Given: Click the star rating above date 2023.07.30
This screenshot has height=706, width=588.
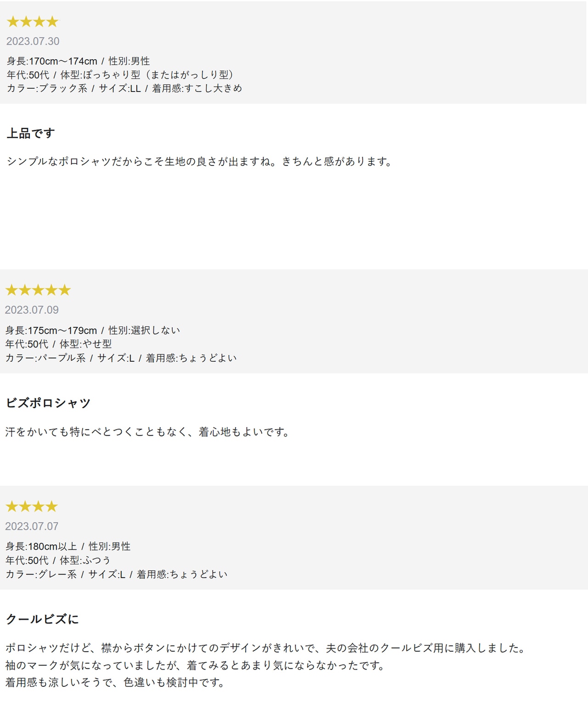Looking at the screenshot, I should tap(33, 22).
